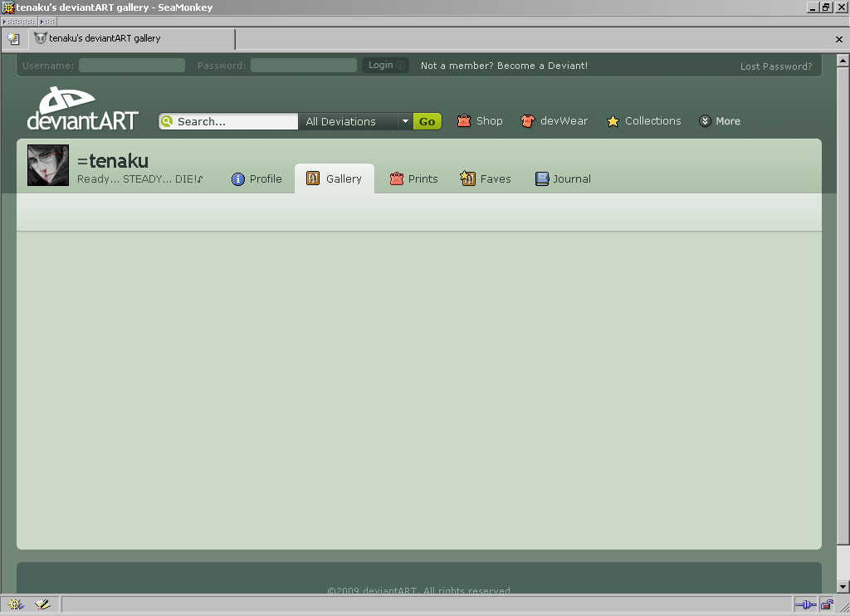Click the Login button
The width and height of the screenshot is (850, 616).
tap(385, 65)
